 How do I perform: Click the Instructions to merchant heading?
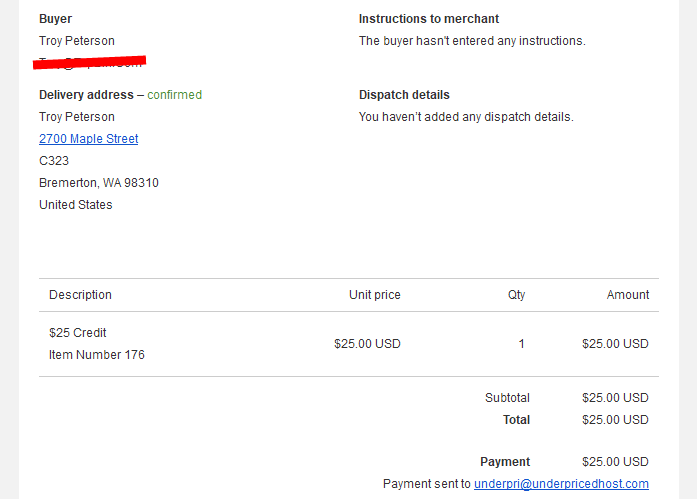429,19
